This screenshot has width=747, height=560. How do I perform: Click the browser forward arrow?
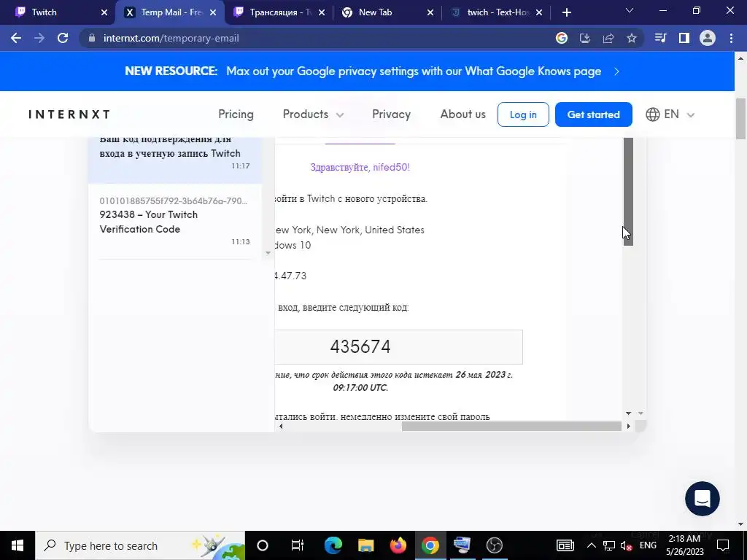(39, 38)
